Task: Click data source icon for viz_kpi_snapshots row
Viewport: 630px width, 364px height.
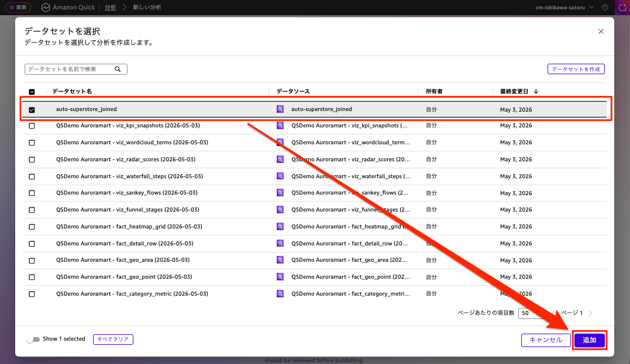Action: [280, 125]
